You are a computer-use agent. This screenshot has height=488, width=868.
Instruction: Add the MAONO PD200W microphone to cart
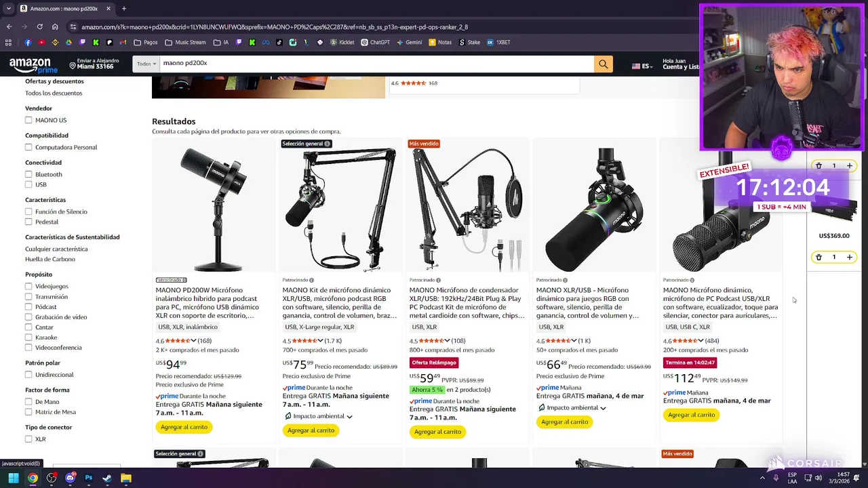[184, 427]
